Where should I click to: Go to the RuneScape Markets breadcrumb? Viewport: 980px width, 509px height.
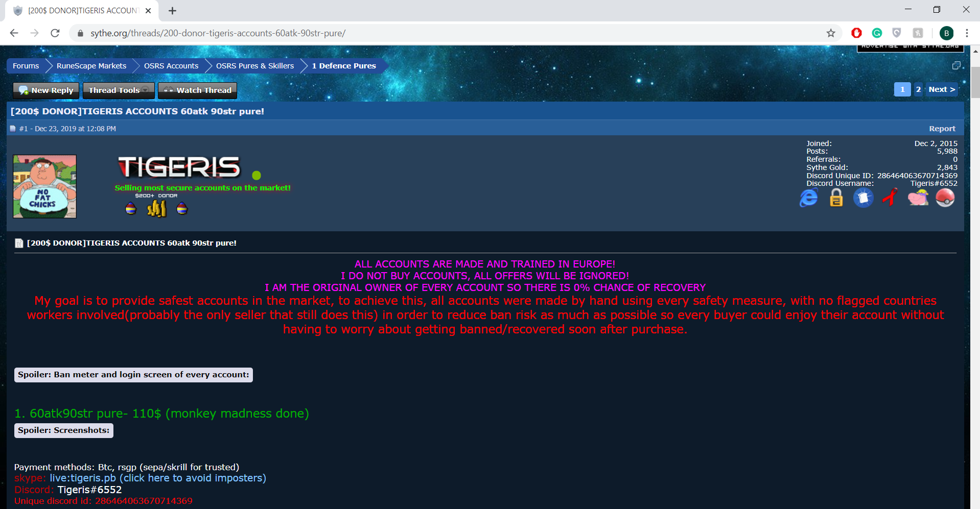pyautogui.click(x=91, y=66)
